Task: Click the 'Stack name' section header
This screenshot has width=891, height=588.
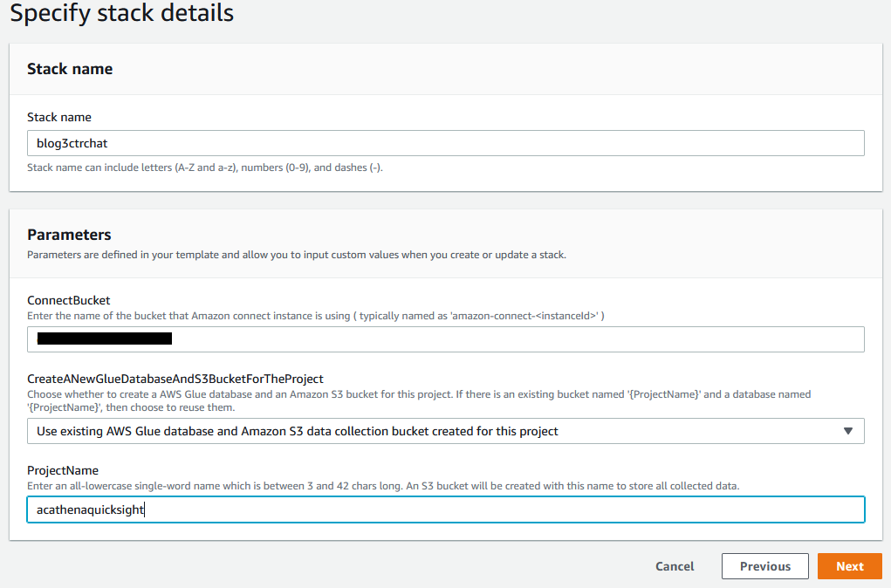Action: pos(70,68)
